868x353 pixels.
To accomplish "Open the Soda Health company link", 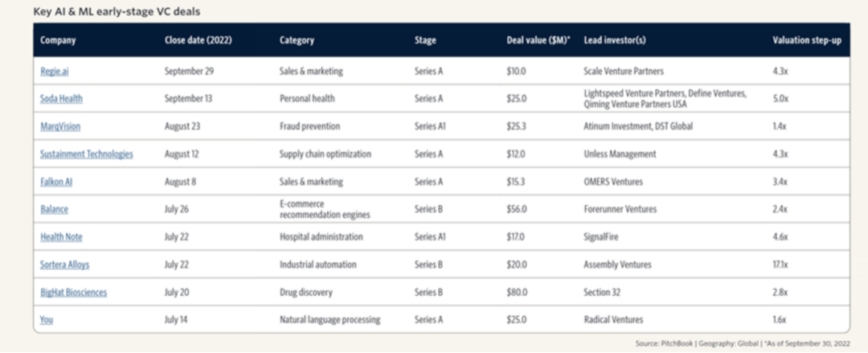I will click(x=61, y=99).
